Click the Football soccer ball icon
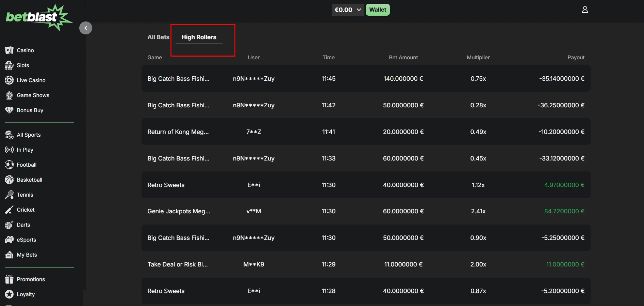This screenshot has height=306, width=644. click(x=9, y=165)
